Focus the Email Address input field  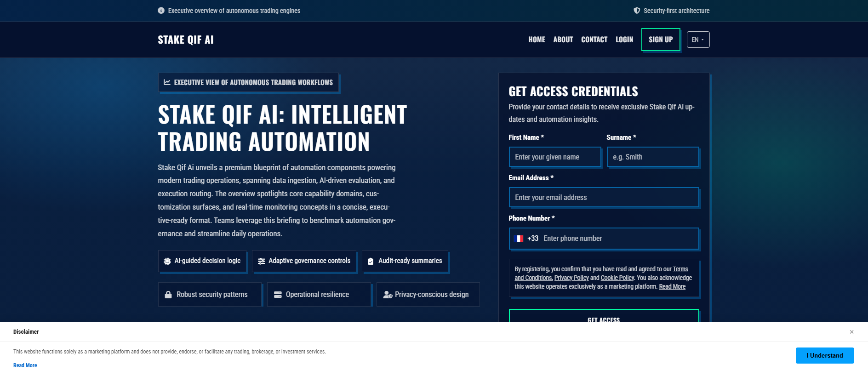click(x=604, y=197)
